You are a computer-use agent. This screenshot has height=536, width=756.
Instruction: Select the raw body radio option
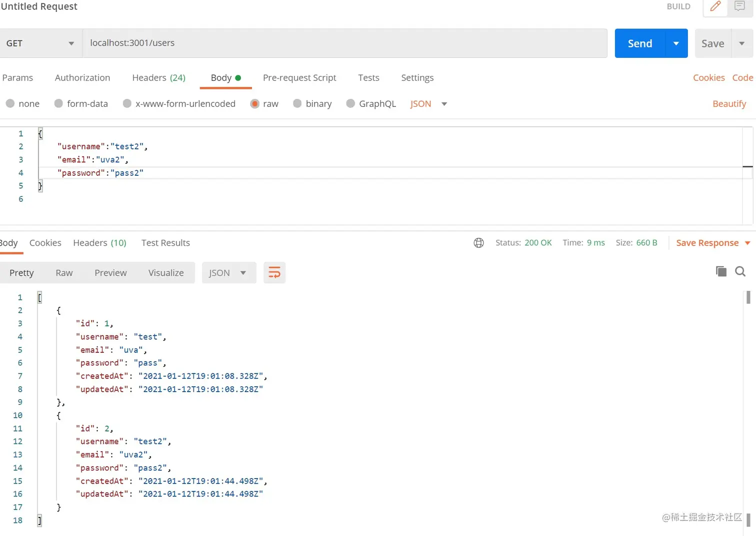coord(254,103)
